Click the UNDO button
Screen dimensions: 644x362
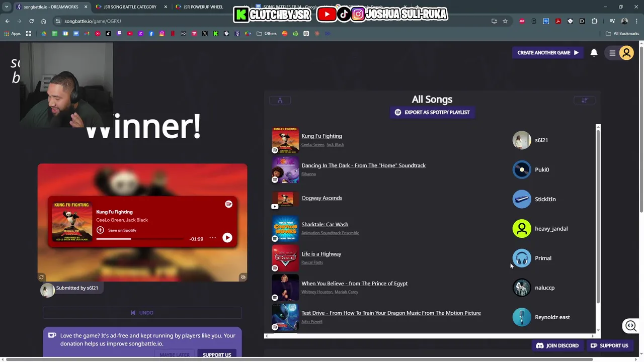[142, 313]
